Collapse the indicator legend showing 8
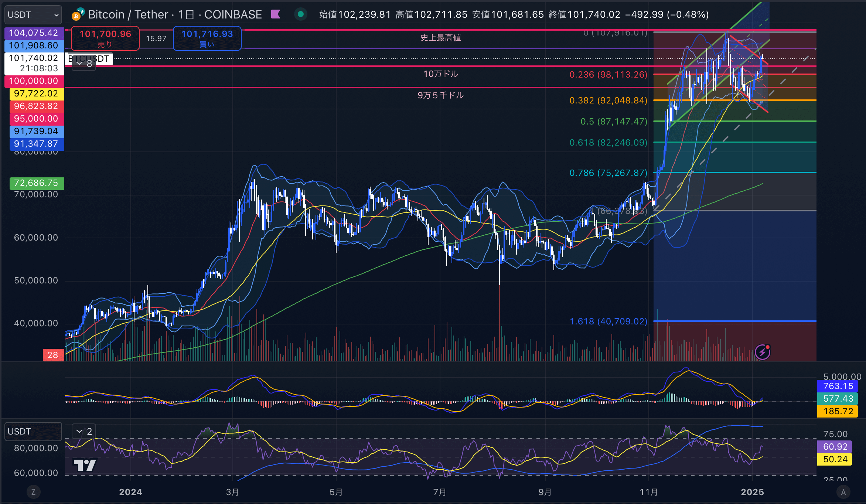 (84, 64)
